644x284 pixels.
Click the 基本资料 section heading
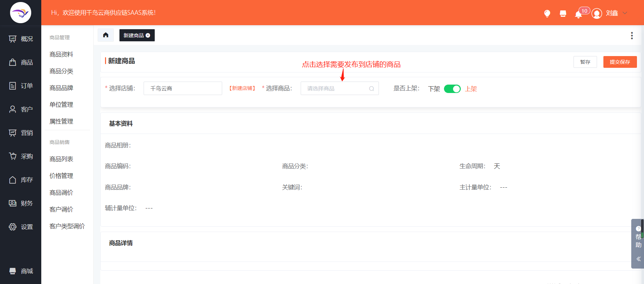click(x=121, y=124)
